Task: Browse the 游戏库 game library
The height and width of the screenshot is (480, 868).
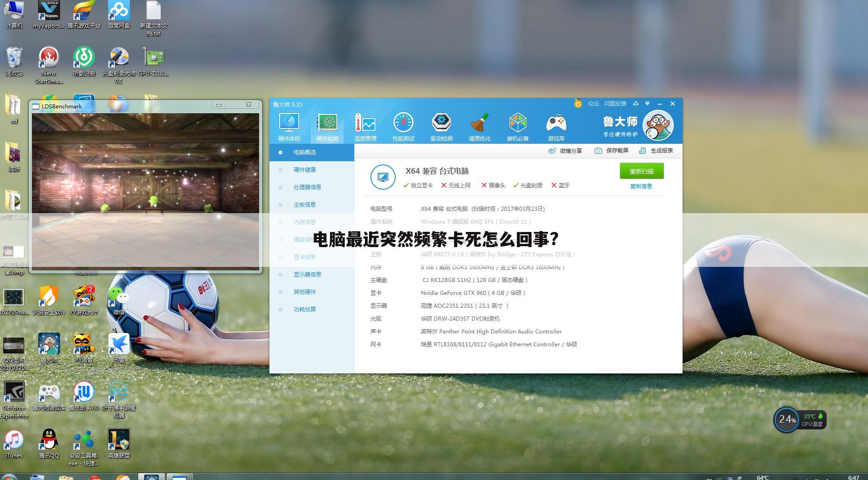Action: coord(555,125)
